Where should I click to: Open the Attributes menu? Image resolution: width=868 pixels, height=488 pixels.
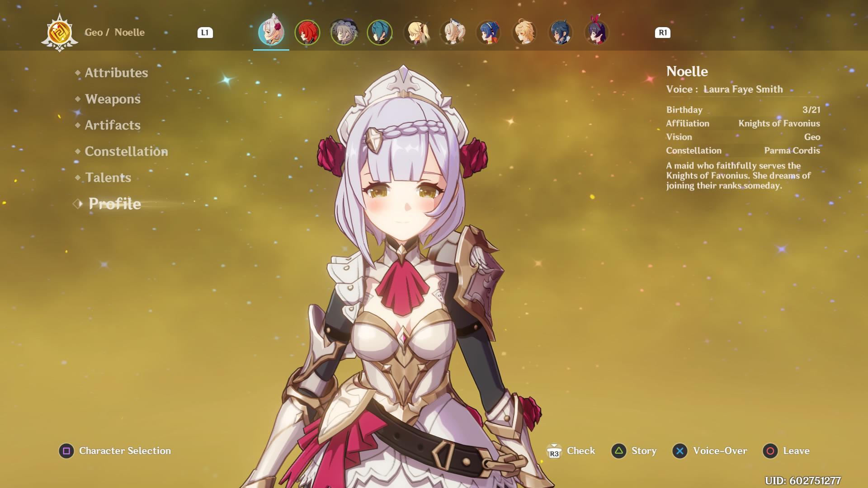click(116, 73)
